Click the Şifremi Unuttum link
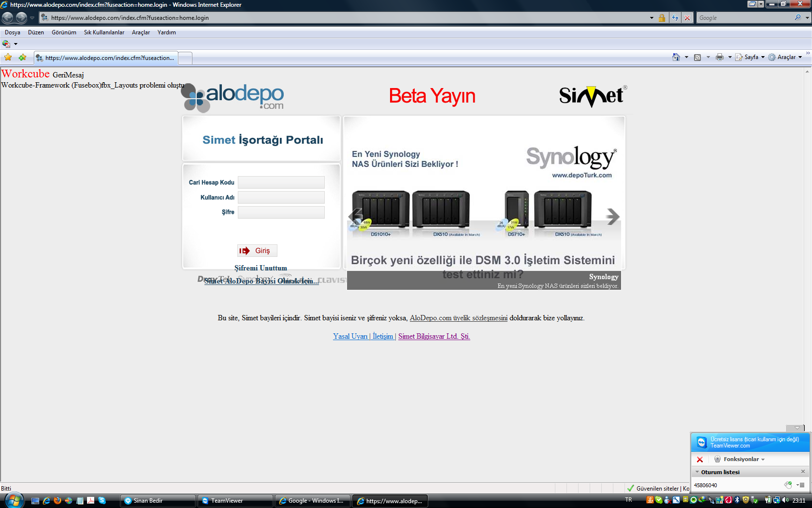 tap(261, 268)
